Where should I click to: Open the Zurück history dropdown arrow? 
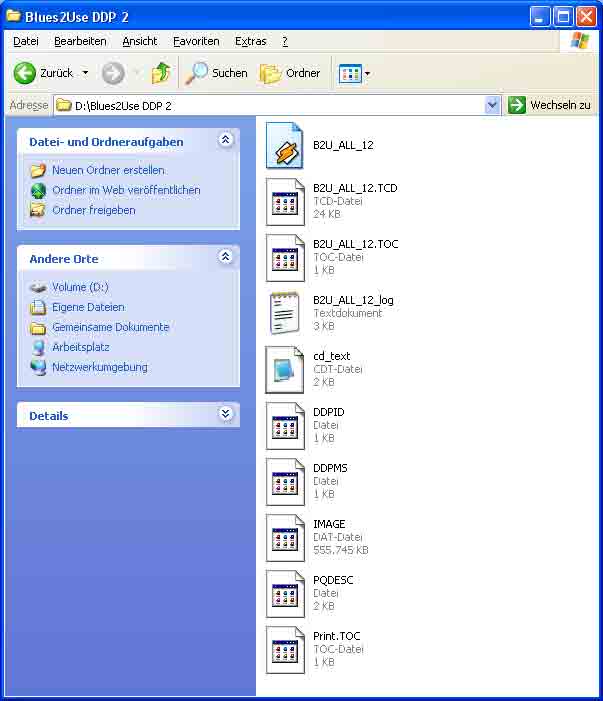85,72
